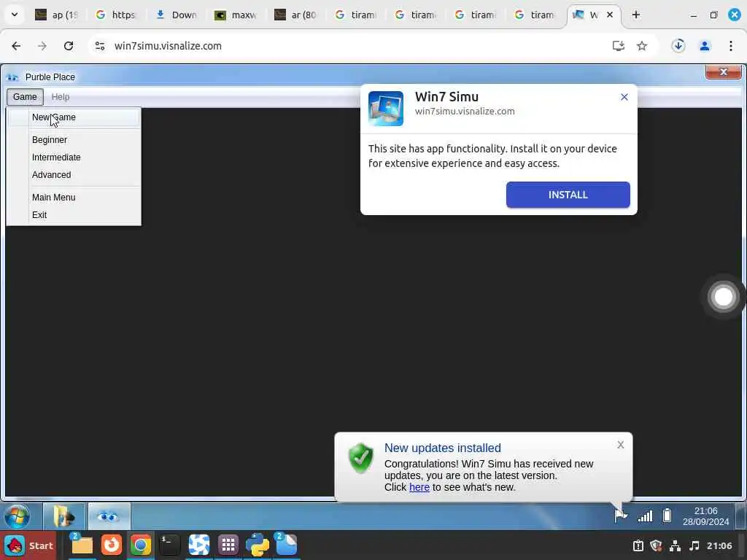The width and height of the screenshot is (747, 560).
Task: Go forward in the browser
Action: [x=42, y=46]
